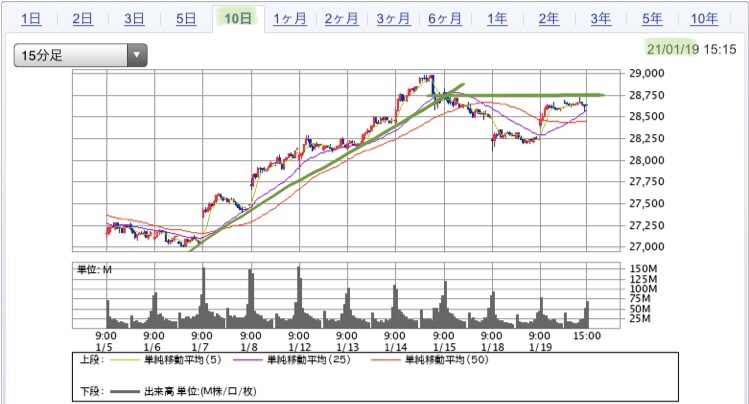This screenshot has height=404, width=749.
Task: Click the 28,750 price axis label
Action: pyautogui.click(x=647, y=95)
